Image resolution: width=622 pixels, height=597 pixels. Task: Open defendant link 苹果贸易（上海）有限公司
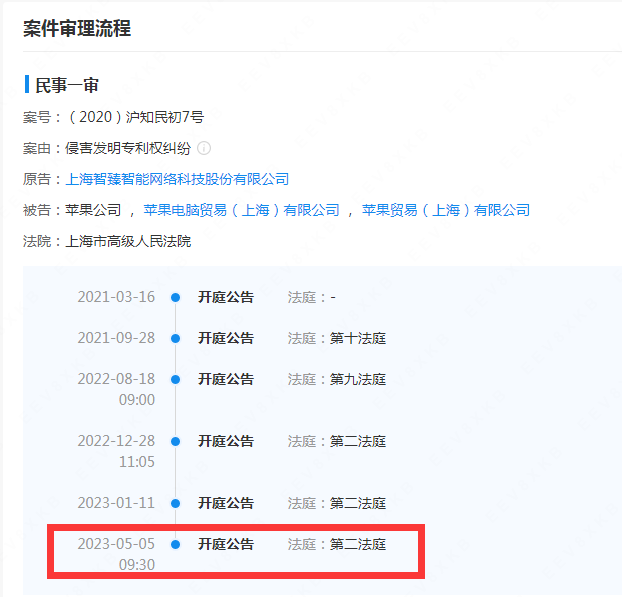tap(446, 210)
